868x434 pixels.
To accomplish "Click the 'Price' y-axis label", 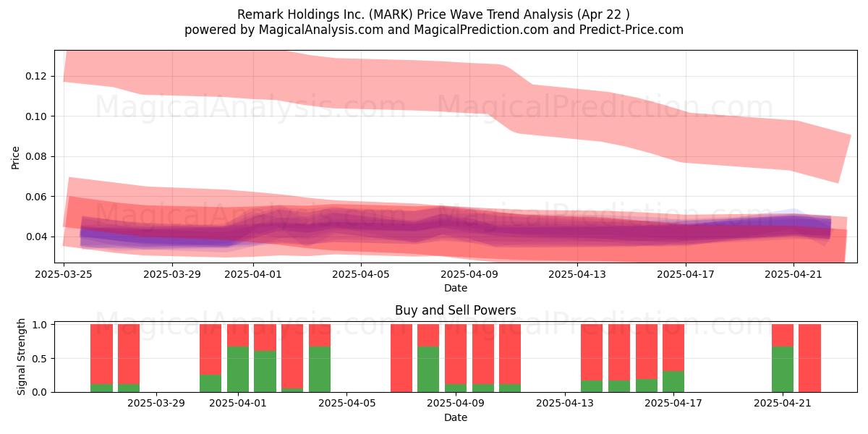I will (x=15, y=157).
